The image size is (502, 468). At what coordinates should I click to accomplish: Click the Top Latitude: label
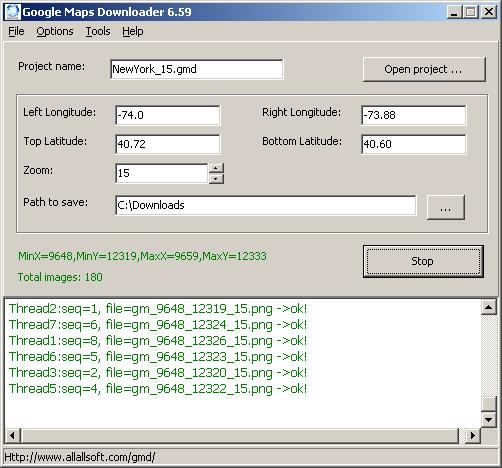[x=55, y=141]
